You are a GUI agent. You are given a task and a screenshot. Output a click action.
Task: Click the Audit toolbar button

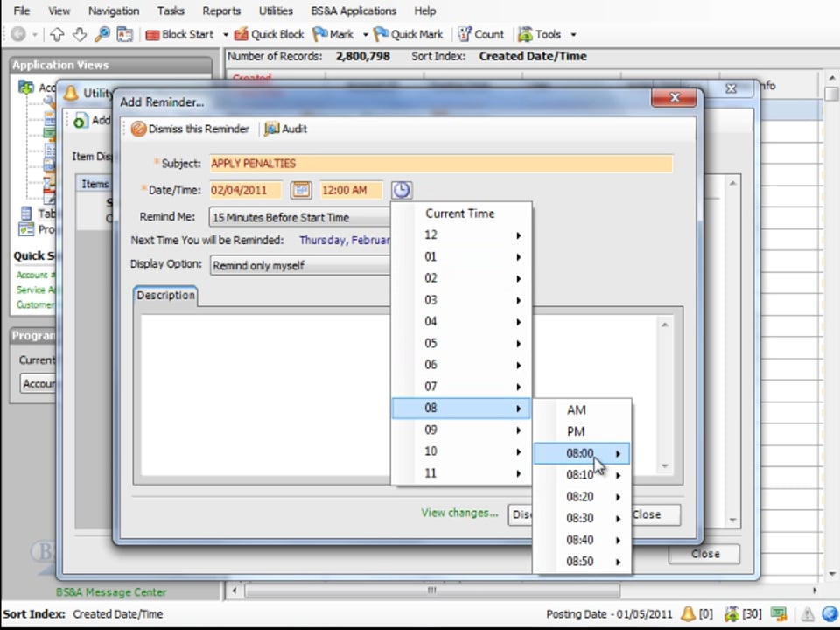pos(286,129)
